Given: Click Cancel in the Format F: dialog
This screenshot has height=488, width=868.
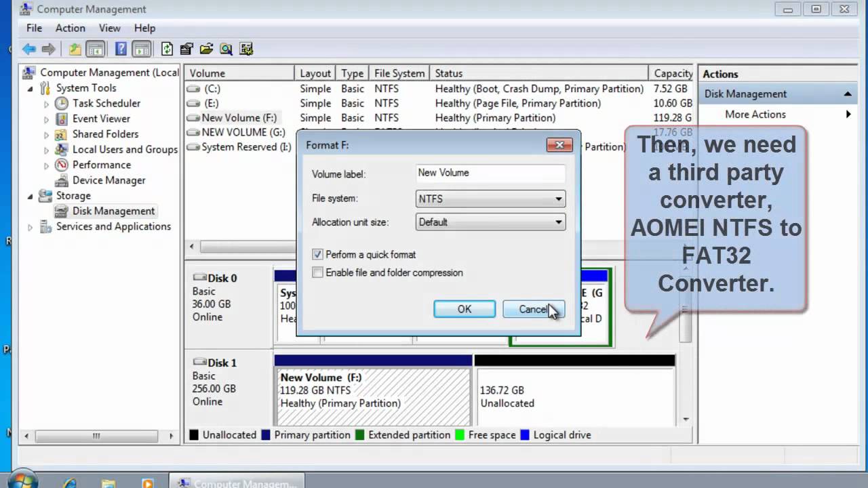Looking at the screenshot, I should [x=533, y=309].
